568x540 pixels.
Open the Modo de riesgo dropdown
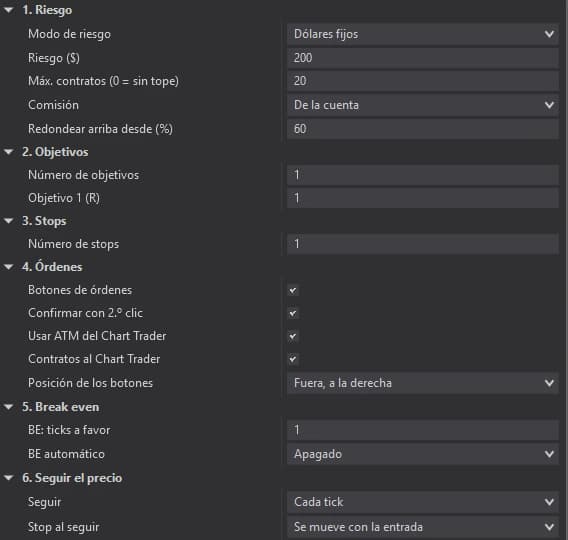click(x=423, y=34)
